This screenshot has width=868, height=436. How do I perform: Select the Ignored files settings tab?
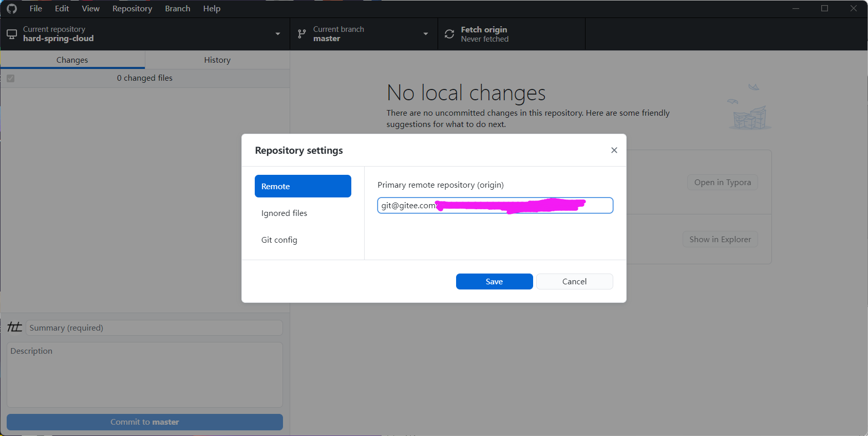point(303,213)
